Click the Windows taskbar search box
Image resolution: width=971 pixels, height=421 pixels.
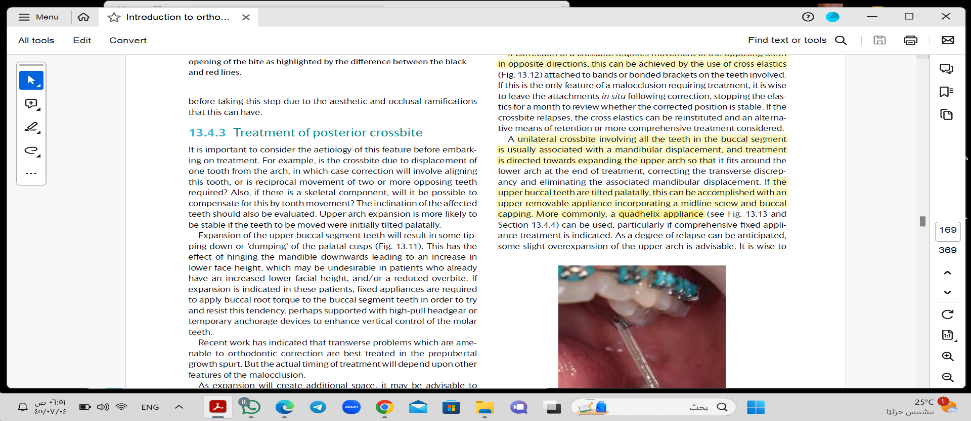(x=651, y=407)
